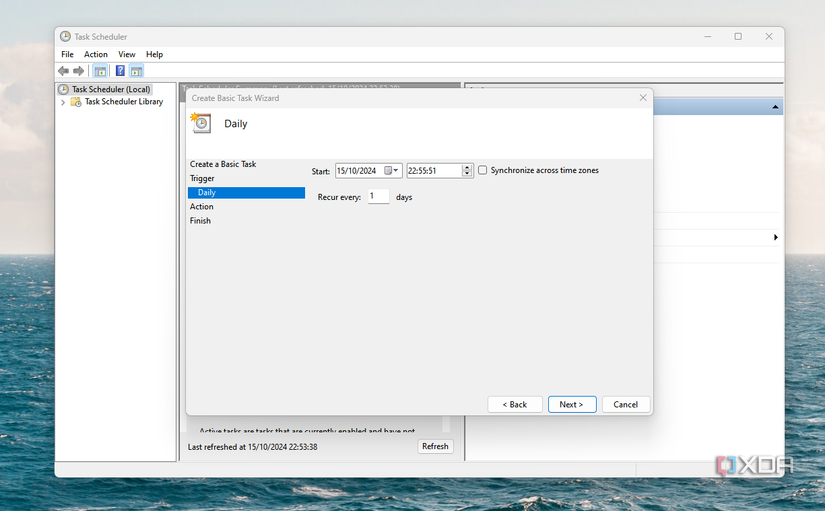Select the Create a Basic Task step
The width and height of the screenshot is (825, 511).
pos(223,164)
